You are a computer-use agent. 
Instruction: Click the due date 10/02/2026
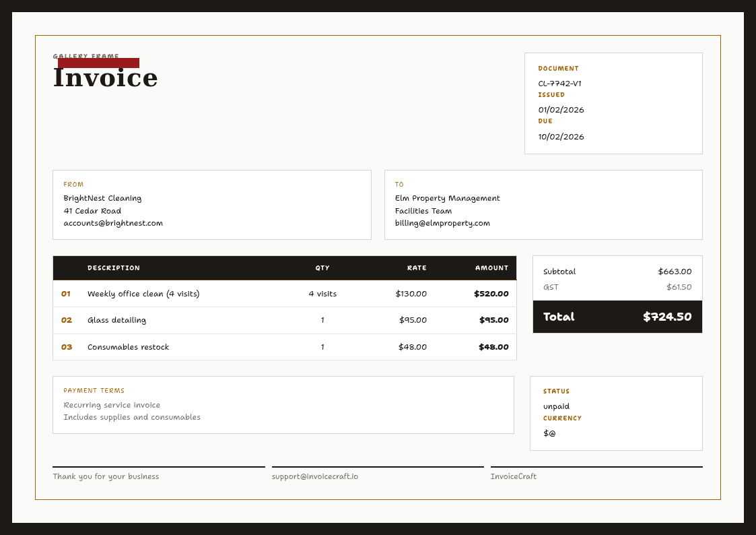coord(561,137)
